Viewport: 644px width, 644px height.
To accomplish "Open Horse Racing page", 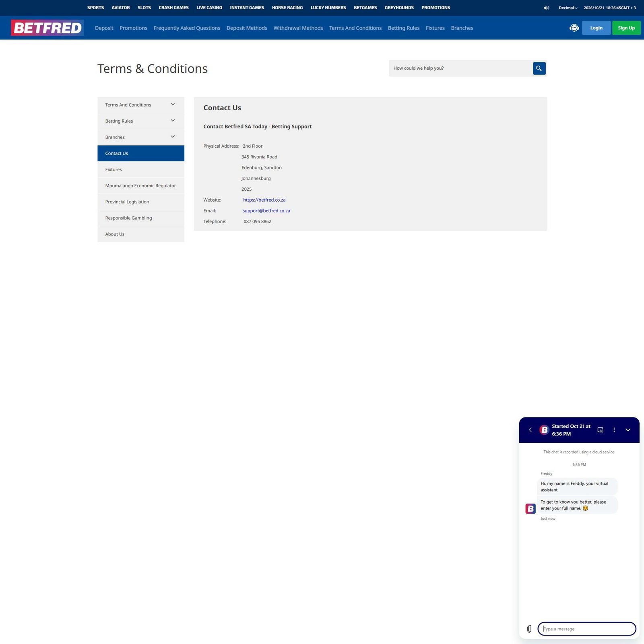I will (287, 8).
